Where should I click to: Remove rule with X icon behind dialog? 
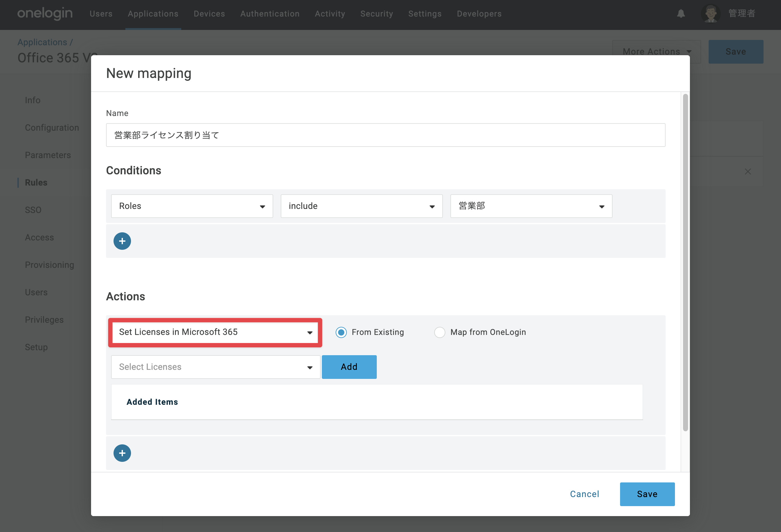[748, 172]
